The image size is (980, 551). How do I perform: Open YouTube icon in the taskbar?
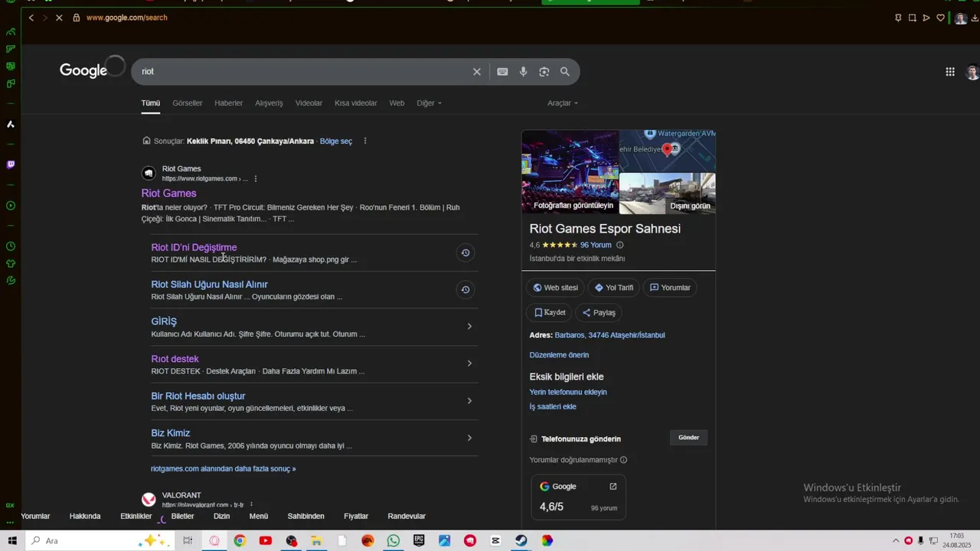point(265,540)
